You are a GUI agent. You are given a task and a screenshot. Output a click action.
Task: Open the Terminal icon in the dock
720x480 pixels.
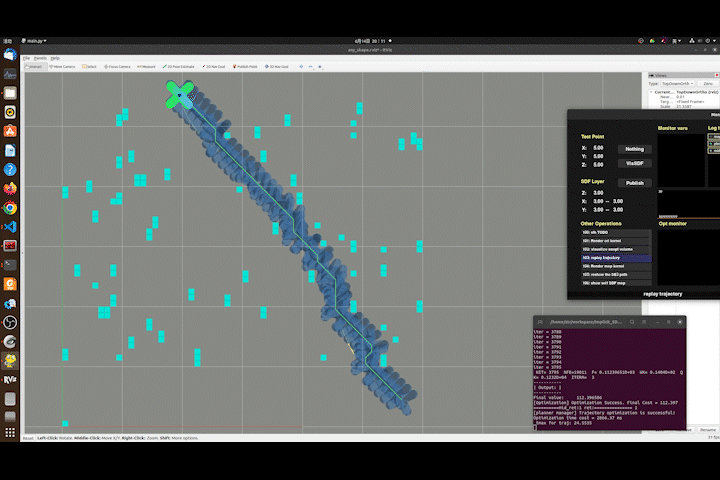10,265
